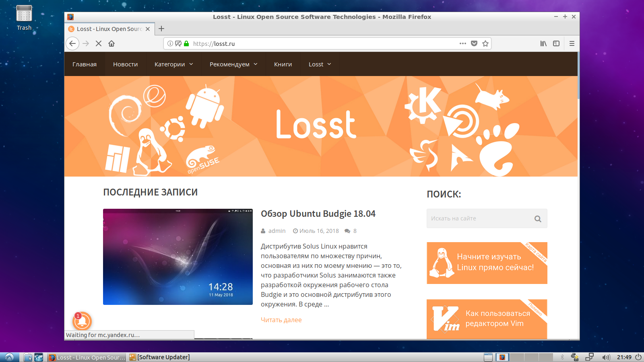Open the volume control in system tray
Screen dimensions: 644x362
[606, 357]
